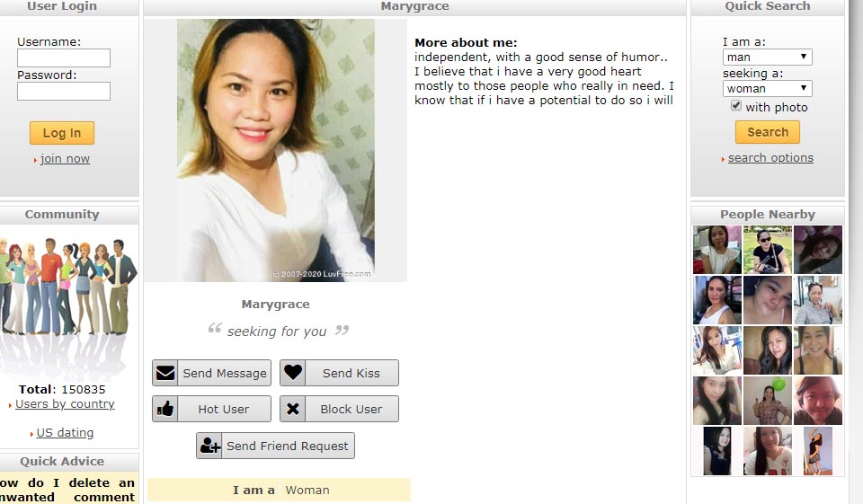The width and height of the screenshot is (863, 504).
Task: Click the X icon on Block User
Action: (293, 409)
